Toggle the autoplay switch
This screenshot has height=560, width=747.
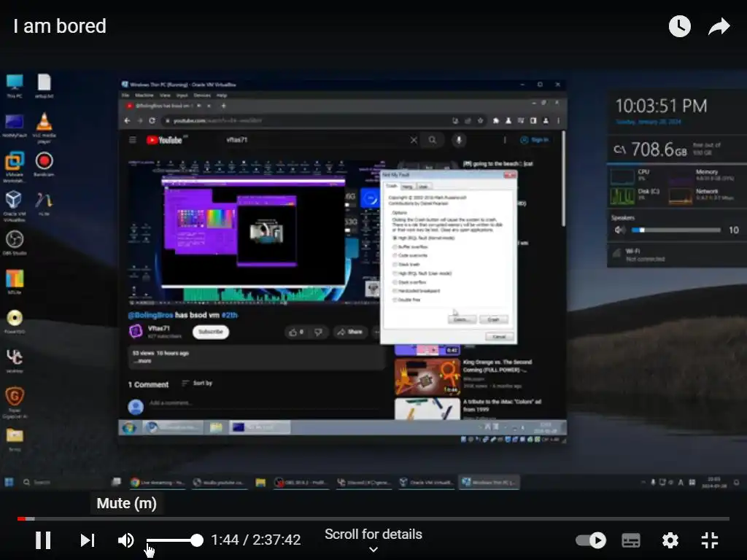(x=591, y=540)
